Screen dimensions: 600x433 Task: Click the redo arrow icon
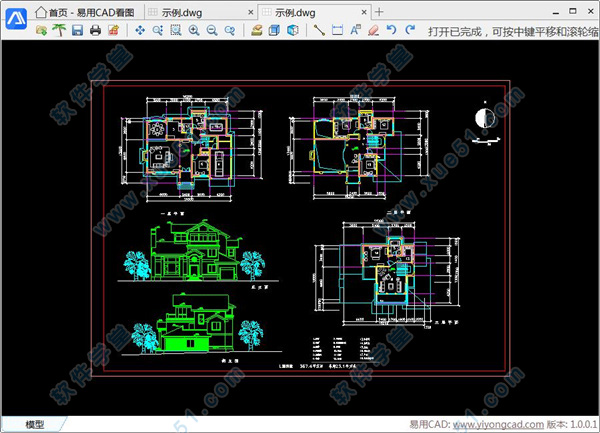[409, 31]
